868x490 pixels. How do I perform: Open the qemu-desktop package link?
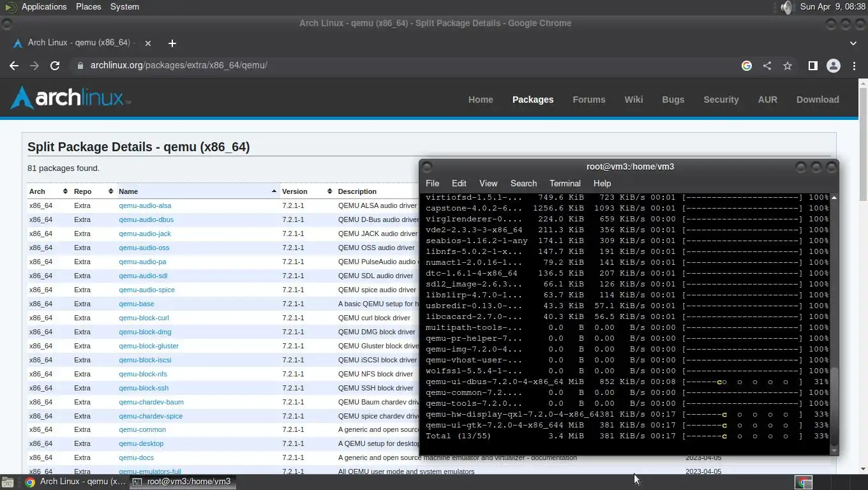tap(141, 443)
